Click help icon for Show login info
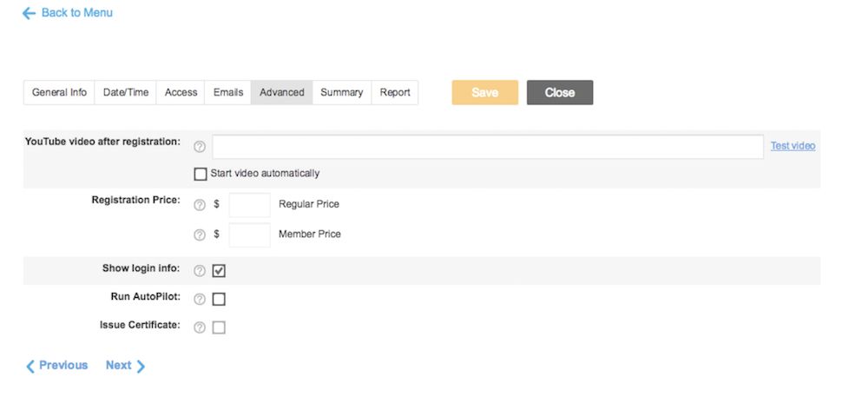 pos(200,271)
